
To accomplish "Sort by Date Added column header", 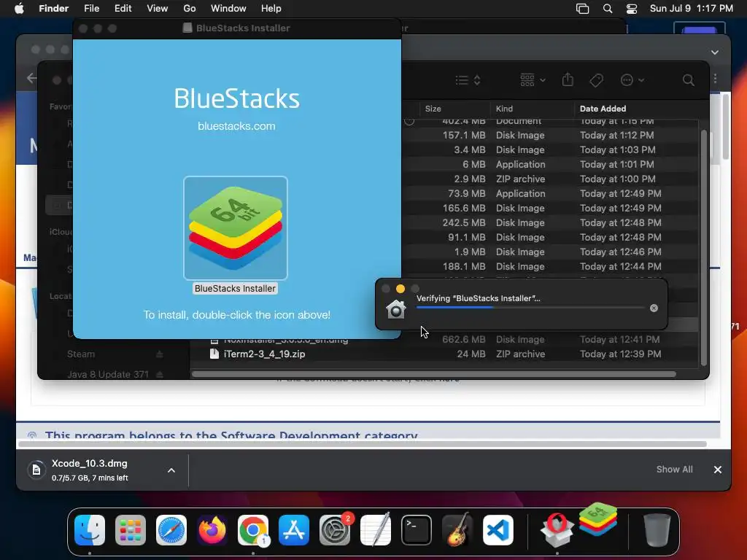I will [603, 109].
